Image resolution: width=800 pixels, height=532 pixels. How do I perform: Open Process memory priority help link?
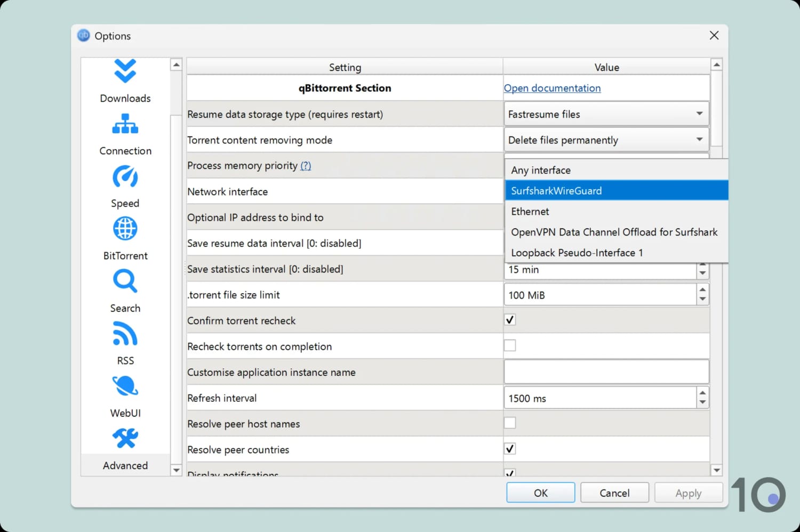point(306,165)
